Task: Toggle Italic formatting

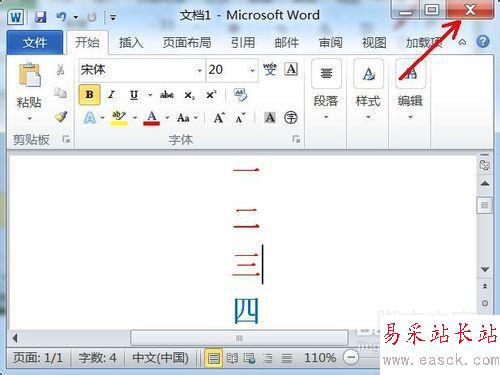Action: click(111, 95)
